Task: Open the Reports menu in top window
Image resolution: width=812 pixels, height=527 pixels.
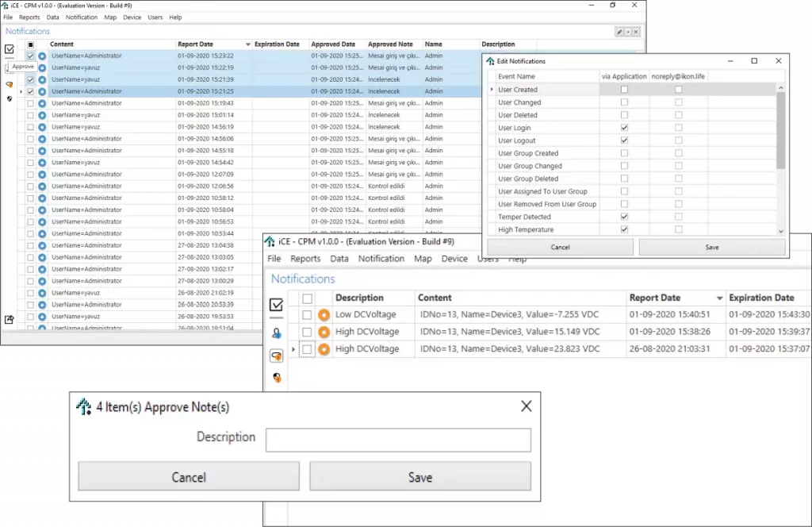Action: tap(29, 17)
